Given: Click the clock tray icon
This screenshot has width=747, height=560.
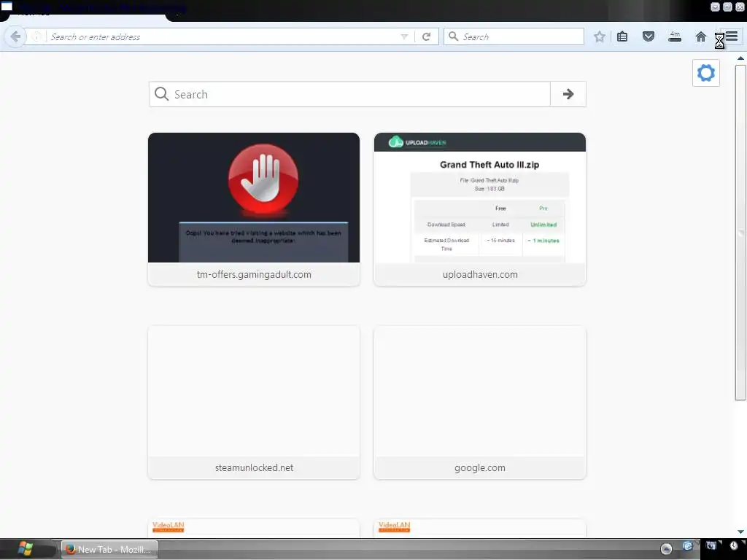Looking at the screenshot, I should coord(734,546).
